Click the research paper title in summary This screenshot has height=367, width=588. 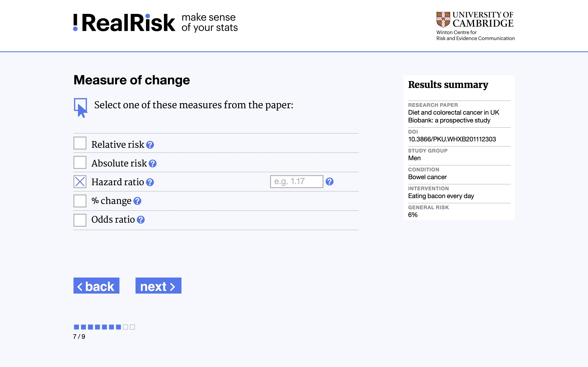point(453,116)
